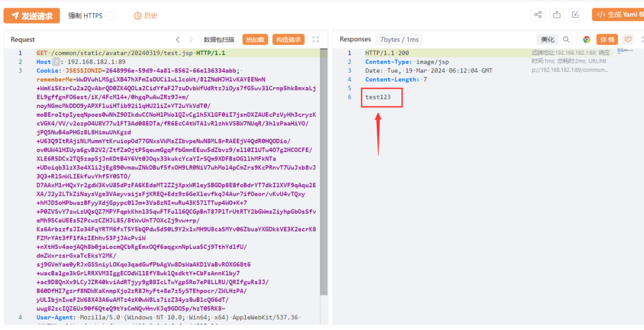Image resolution: width=644 pixels, height=330 pixels.
Task: Go to next request with right chevron
Action: [191, 40]
